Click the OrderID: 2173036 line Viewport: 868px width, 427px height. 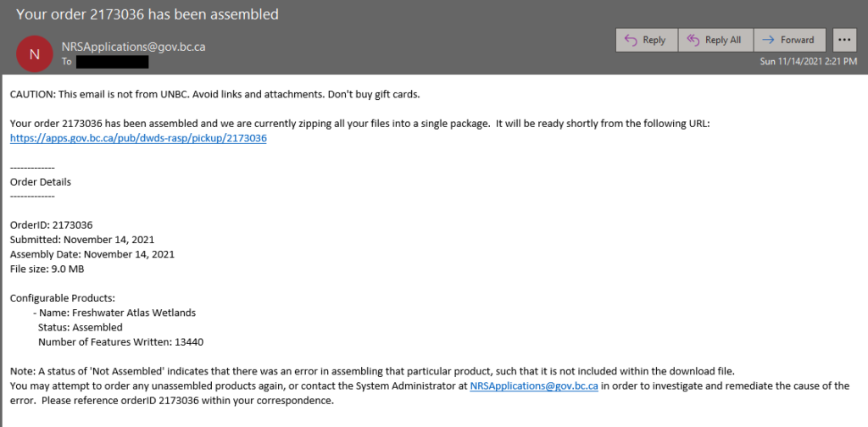pyautogui.click(x=51, y=225)
